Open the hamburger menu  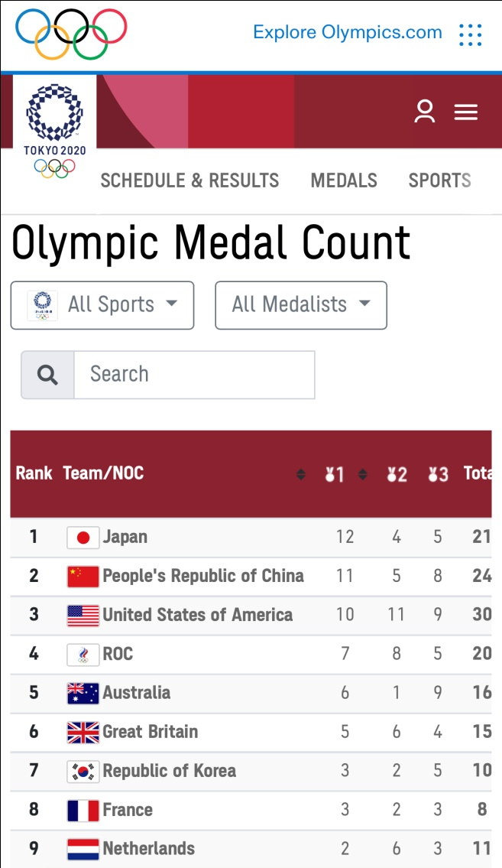(x=466, y=112)
